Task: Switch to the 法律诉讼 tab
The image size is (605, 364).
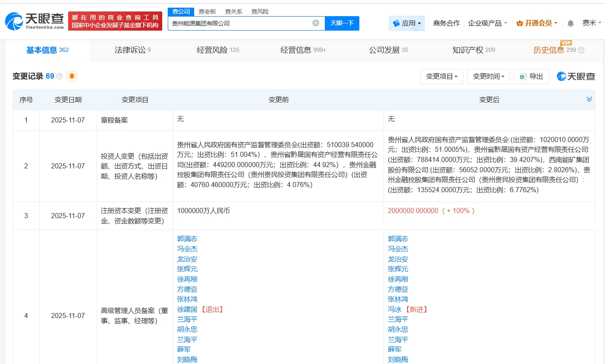Action: tap(132, 50)
